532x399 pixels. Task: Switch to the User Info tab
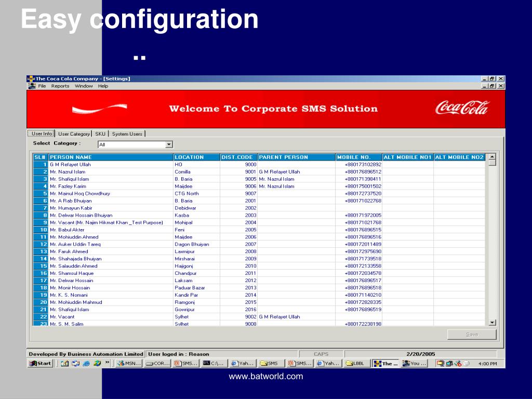tap(41, 134)
